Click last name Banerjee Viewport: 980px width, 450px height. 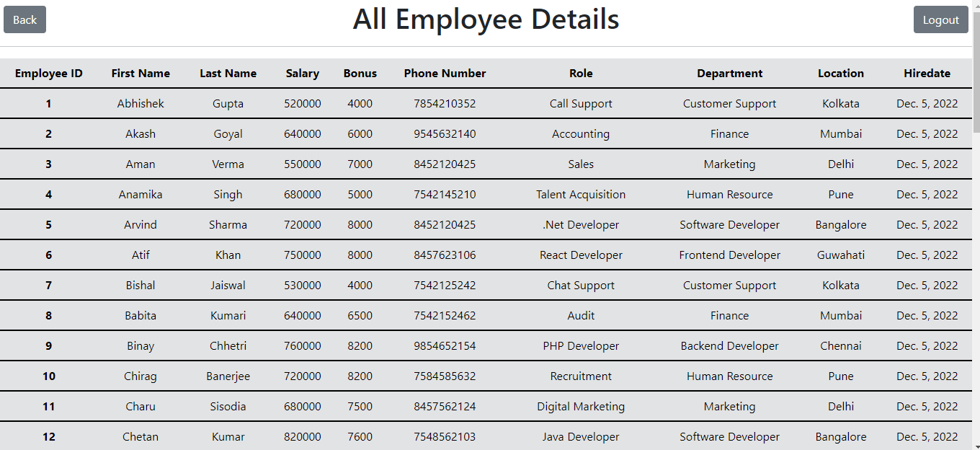click(228, 376)
